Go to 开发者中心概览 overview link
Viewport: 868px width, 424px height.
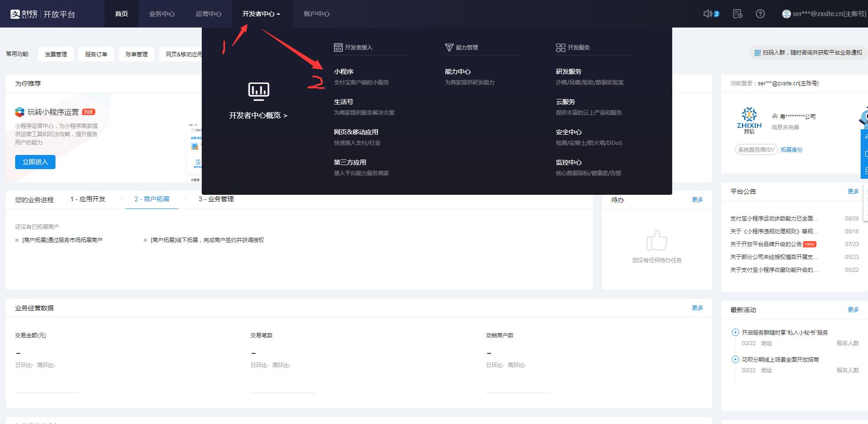click(x=258, y=116)
